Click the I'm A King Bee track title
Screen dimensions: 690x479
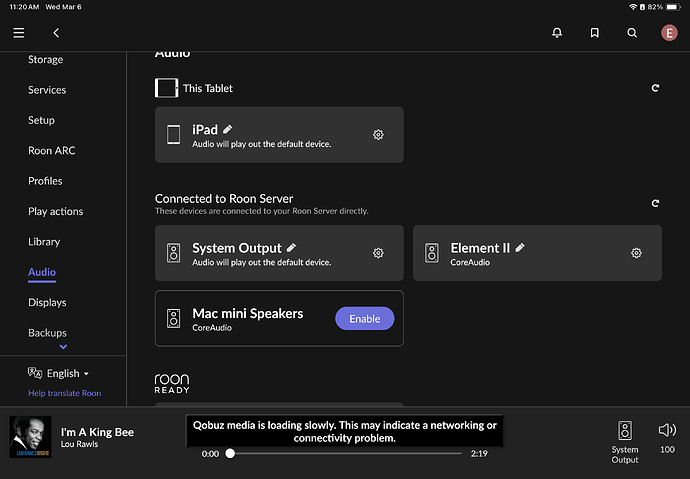point(97,432)
